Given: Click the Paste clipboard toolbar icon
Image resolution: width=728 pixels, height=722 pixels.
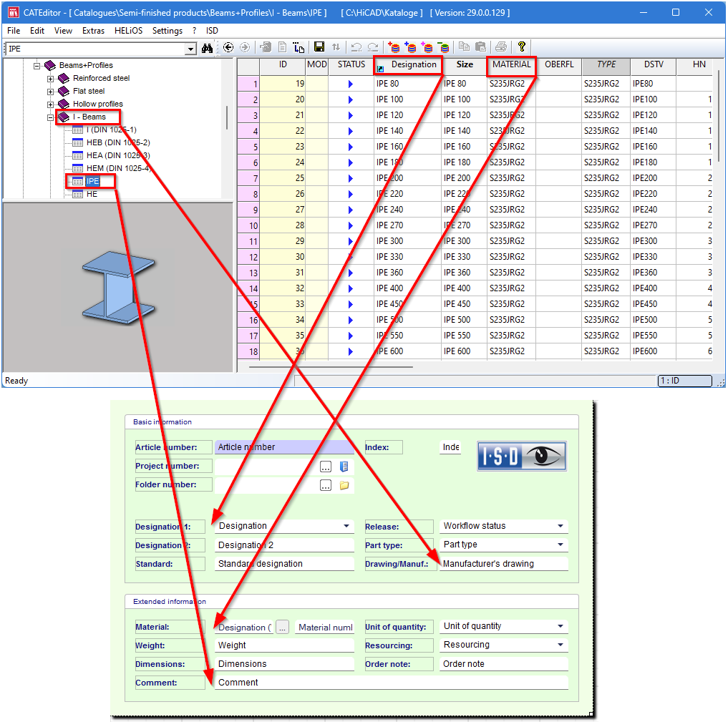Looking at the screenshot, I should [480, 47].
